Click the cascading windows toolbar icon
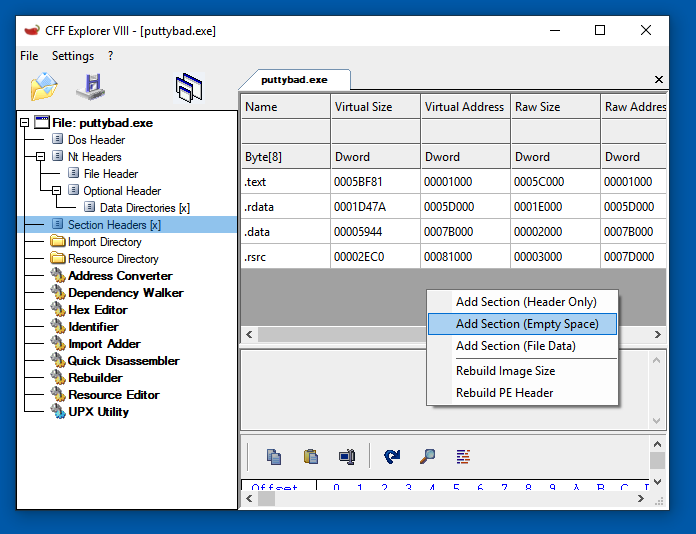The height and width of the screenshot is (534, 696). (x=188, y=88)
